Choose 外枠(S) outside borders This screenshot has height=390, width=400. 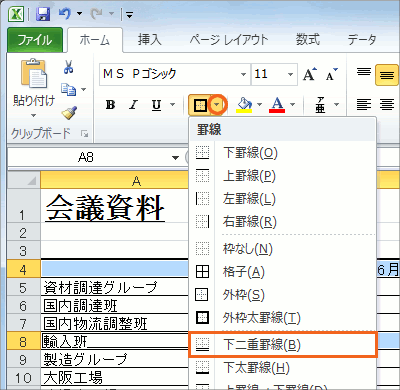pos(283,295)
